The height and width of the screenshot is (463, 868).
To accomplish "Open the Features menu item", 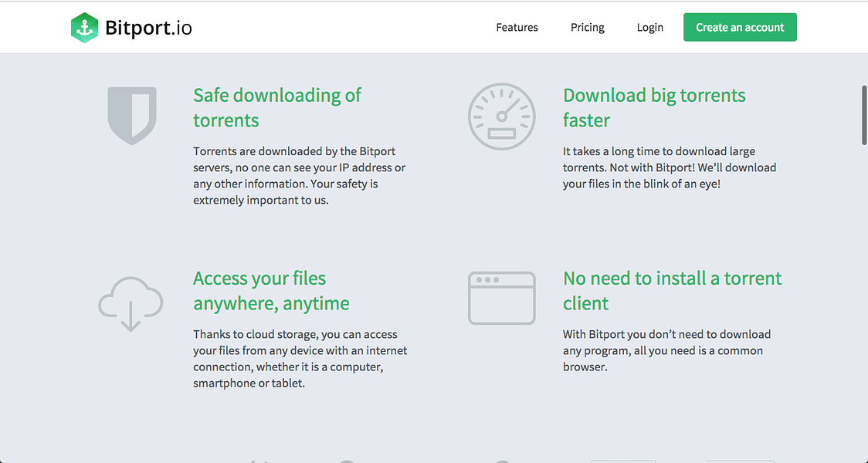I will 517,27.
